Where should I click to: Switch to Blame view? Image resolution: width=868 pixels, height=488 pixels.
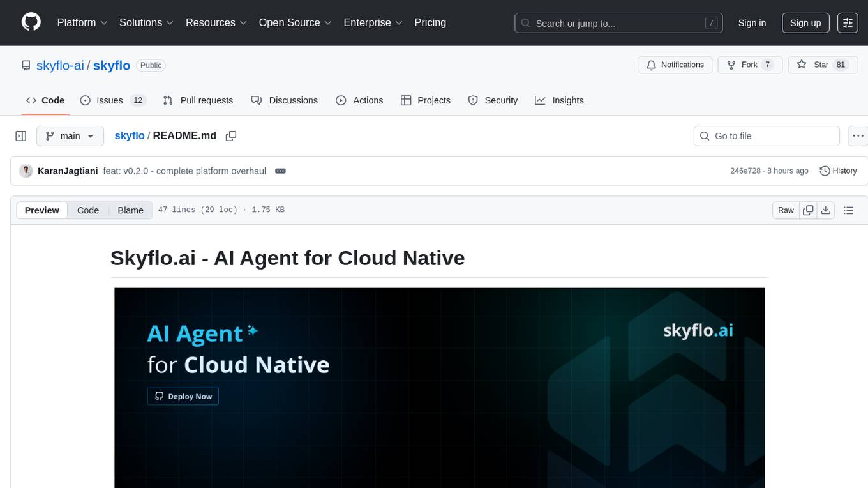click(x=130, y=210)
